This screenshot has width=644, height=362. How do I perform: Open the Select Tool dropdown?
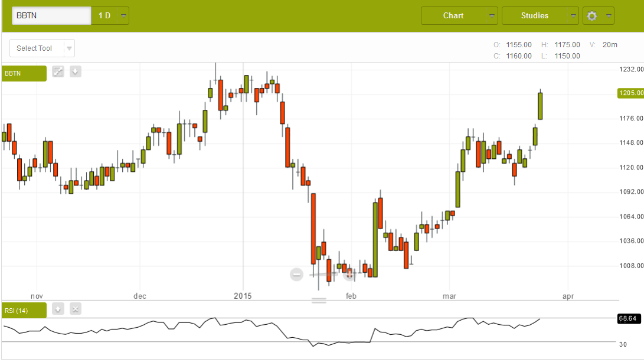69,48
